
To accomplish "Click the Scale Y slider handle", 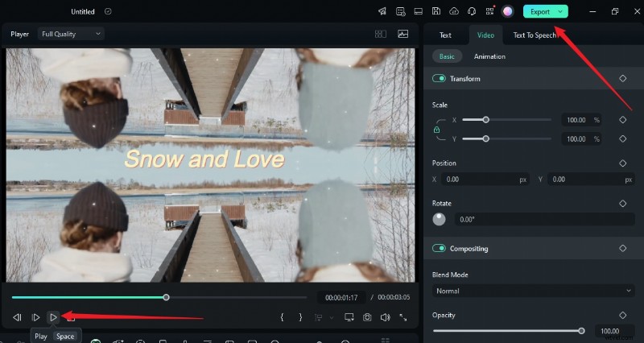I will coord(486,138).
